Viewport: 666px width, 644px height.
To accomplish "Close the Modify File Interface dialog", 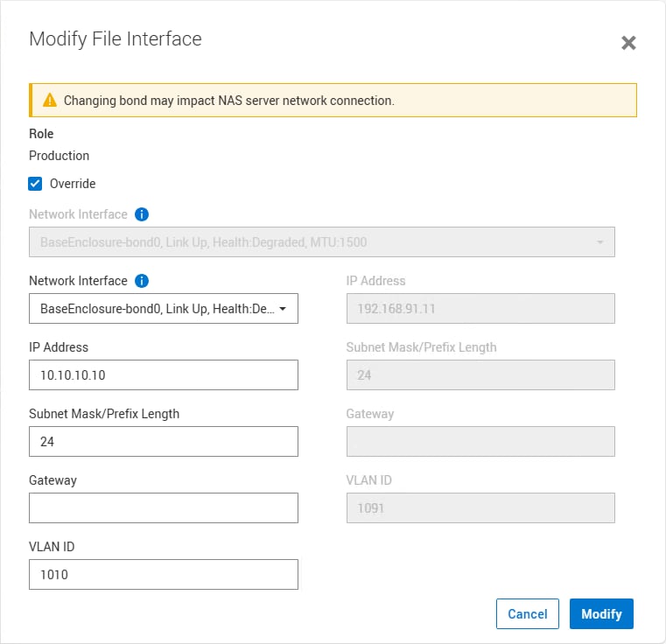I will (628, 43).
